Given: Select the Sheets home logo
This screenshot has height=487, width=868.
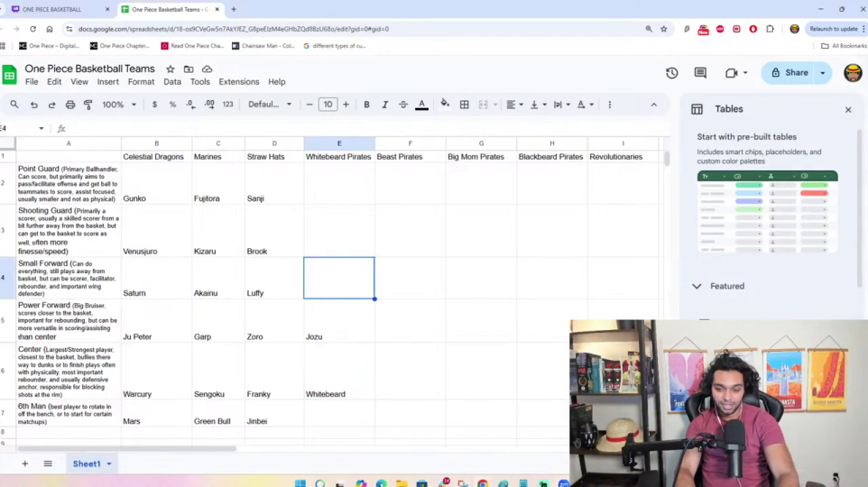Looking at the screenshot, I should [x=9, y=75].
